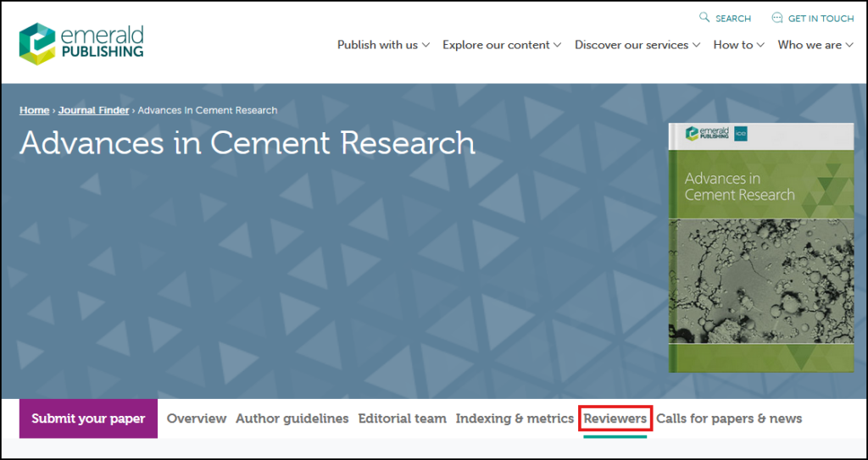Select the Editorial team tab
Image resolution: width=868 pixels, height=460 pixels.
click(x=402, y=418)
